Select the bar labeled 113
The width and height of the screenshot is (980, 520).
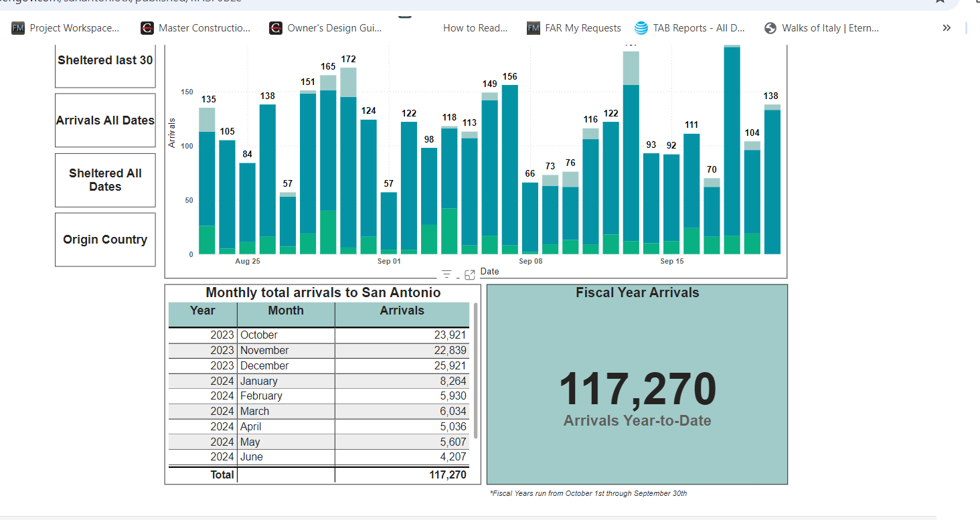(x=469, y=193)
